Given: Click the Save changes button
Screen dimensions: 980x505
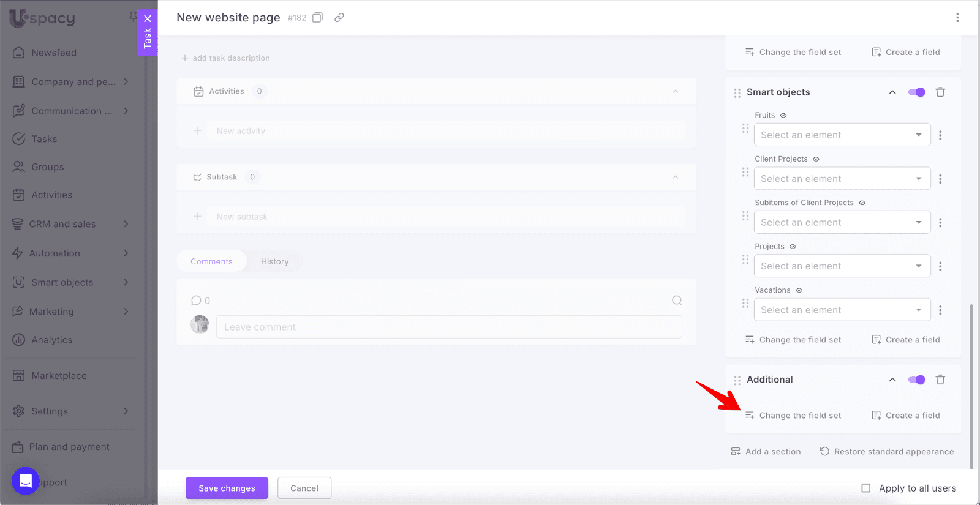Looking at the screenshot, I should click(227, 488).
